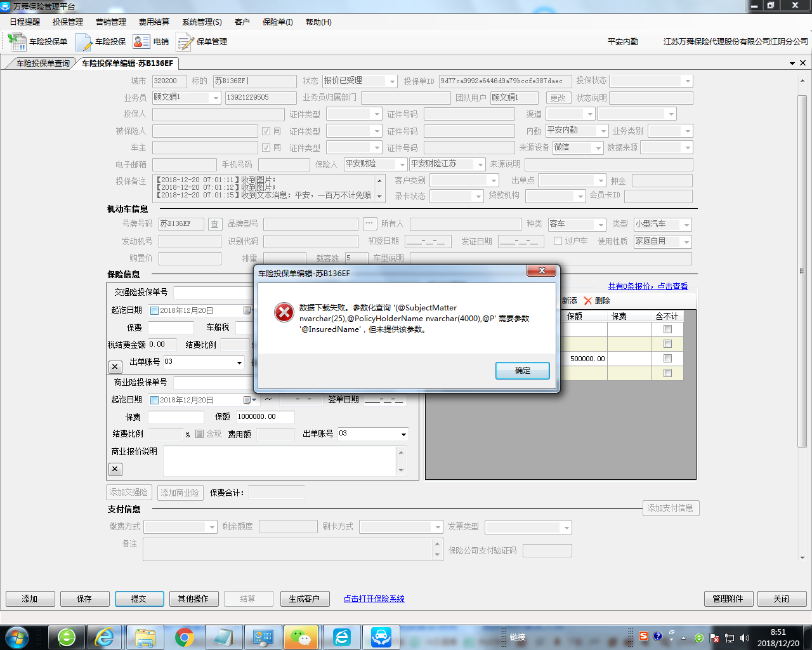Expand the 状态 dropdown showing 报价已受理

[392, 81]
